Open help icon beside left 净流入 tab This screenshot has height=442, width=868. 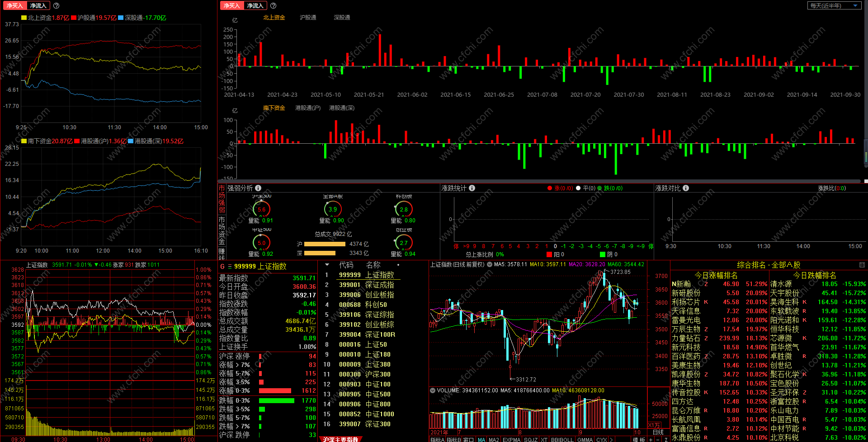[56, 6]
